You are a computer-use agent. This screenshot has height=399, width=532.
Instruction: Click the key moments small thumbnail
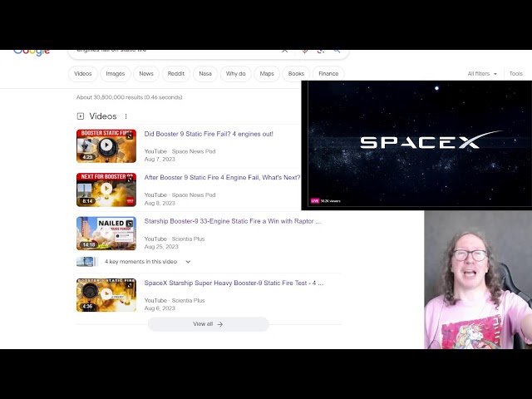click(x=86, y=262)
